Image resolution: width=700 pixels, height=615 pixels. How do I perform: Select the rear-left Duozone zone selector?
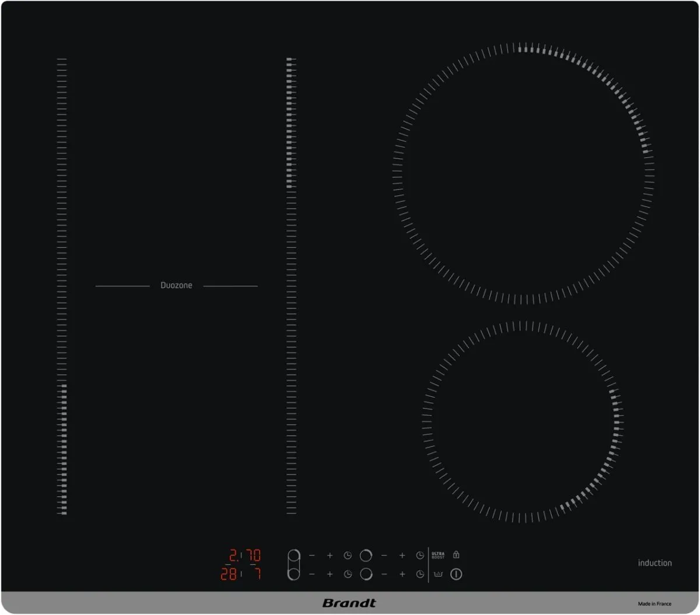click(293, 556)
